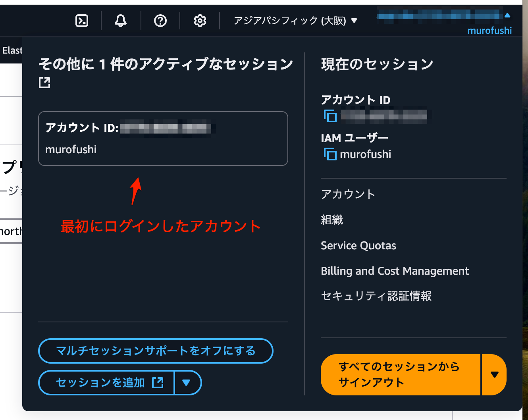Viewport: 528px width, 420px height.
Task: Open the CloudShell terminal icon
Action: [x=82, y=20]
